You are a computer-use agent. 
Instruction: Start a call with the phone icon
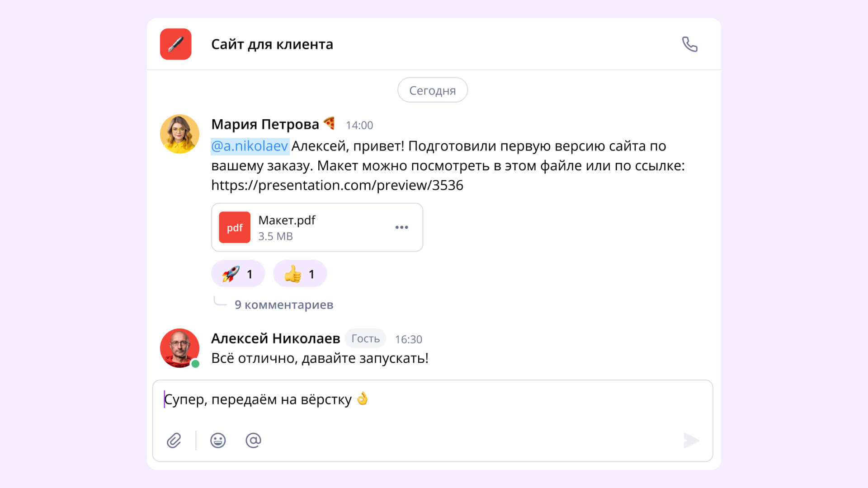tap(689, 44)
